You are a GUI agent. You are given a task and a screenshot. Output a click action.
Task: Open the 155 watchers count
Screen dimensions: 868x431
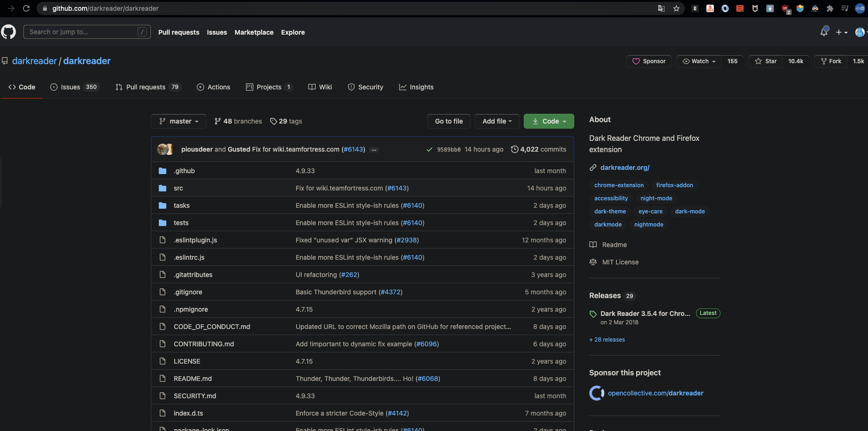(733, 61)
